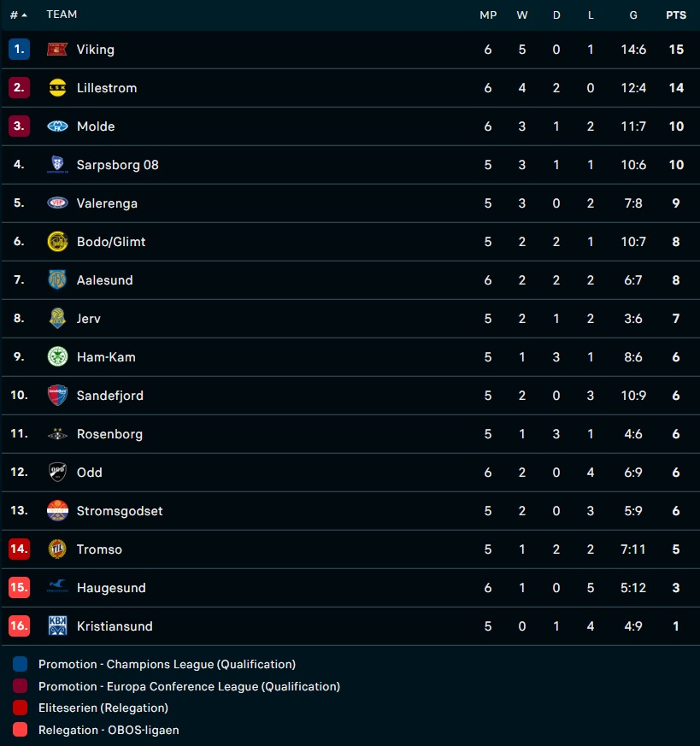Click the Molde club logo
The height and width of the screenshot is (746, 700).
pyautogui.click(x=57, y=126)
